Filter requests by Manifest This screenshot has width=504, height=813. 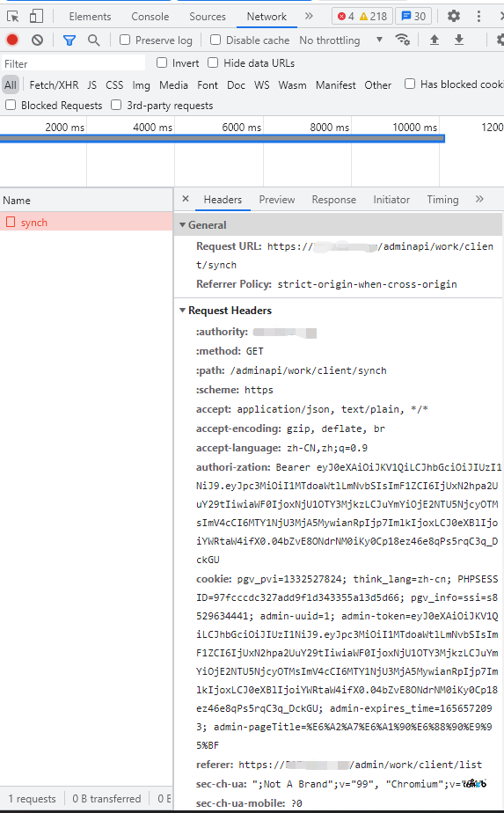pyautogui.click(x=336, y=85)
